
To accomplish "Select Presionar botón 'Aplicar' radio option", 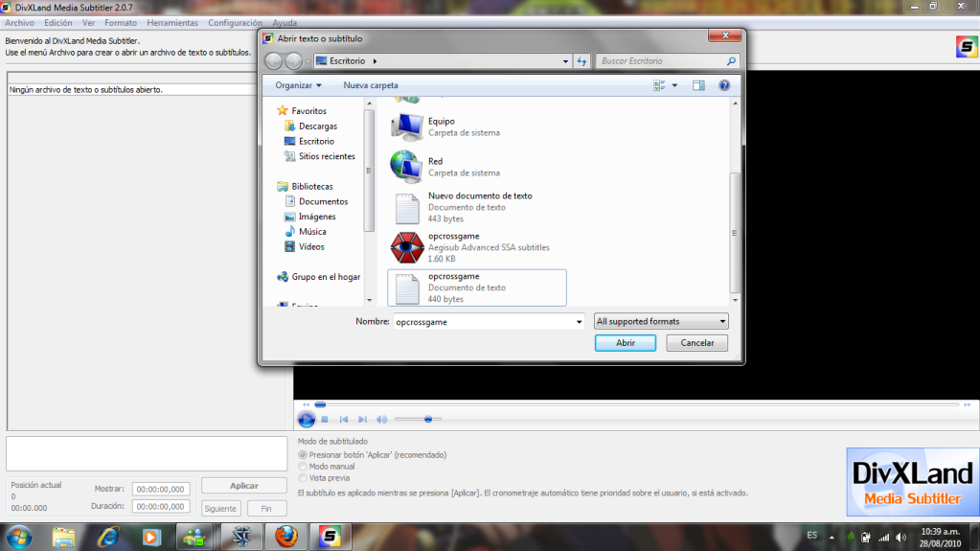I will click(303, 454).
